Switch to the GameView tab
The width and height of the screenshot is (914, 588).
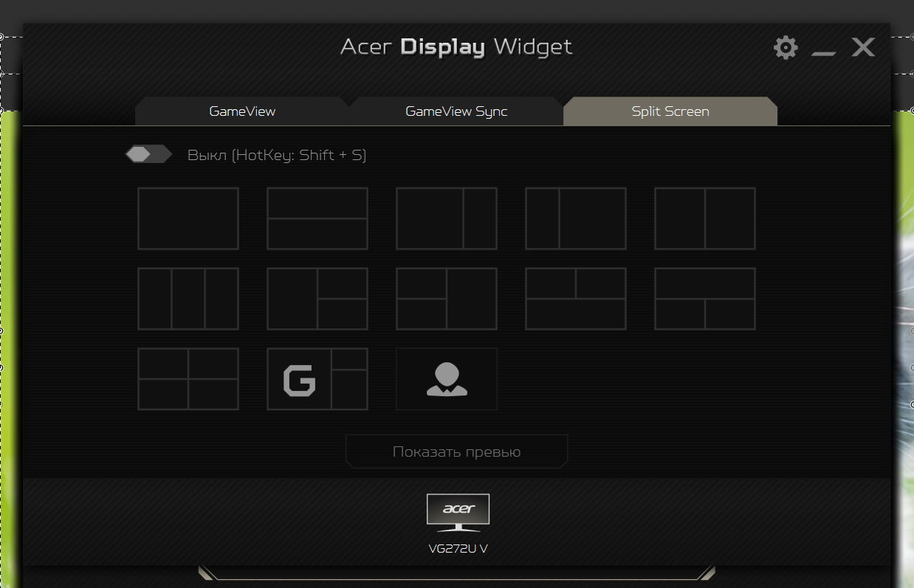tap(242, 111)
